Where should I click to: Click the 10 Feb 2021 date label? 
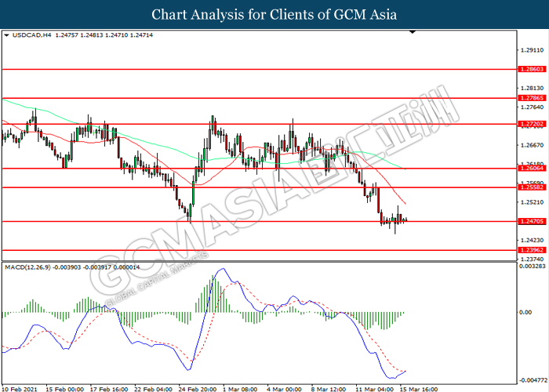(20, 389)
